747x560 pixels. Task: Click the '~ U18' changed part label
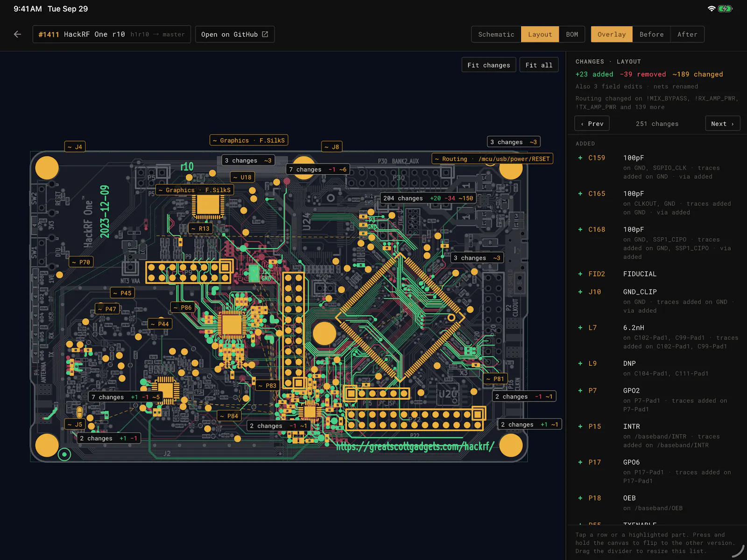point(242,177)
